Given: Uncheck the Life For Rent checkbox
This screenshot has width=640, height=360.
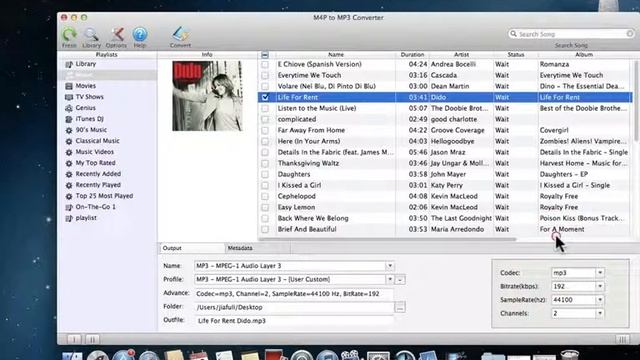Looking at the screenshot, I should point(265,98).
